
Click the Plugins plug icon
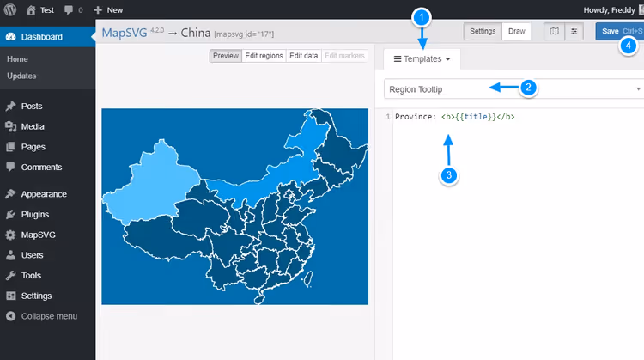point(10,214)
